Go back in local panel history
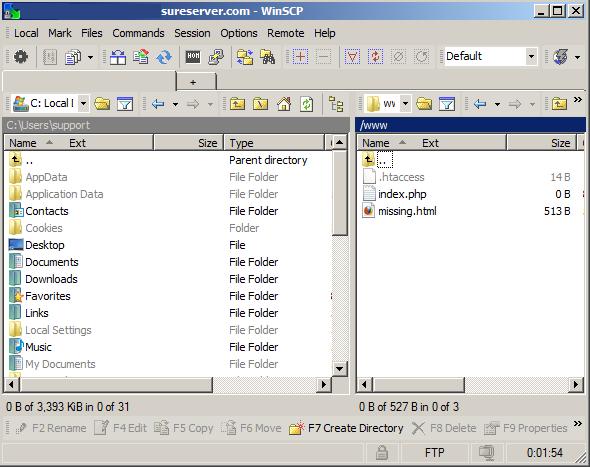590x467 pixels. tap(158, 103)
